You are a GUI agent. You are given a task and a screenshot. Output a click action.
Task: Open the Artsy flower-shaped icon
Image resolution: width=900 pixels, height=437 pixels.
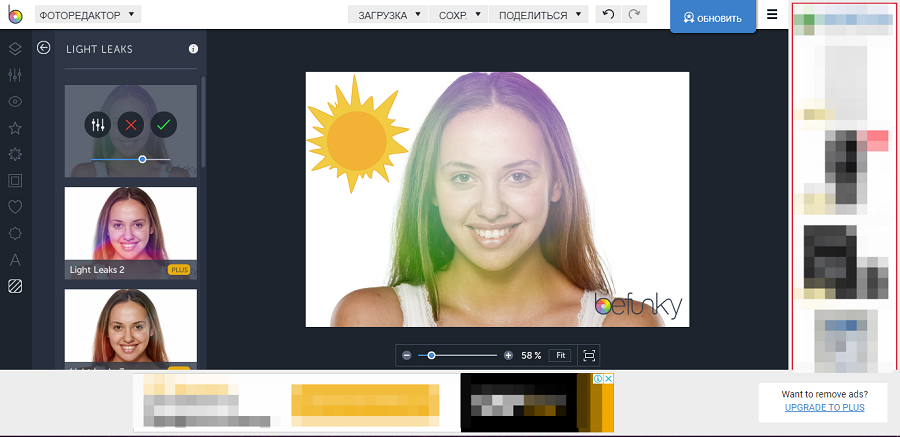(x=15, y=154)
